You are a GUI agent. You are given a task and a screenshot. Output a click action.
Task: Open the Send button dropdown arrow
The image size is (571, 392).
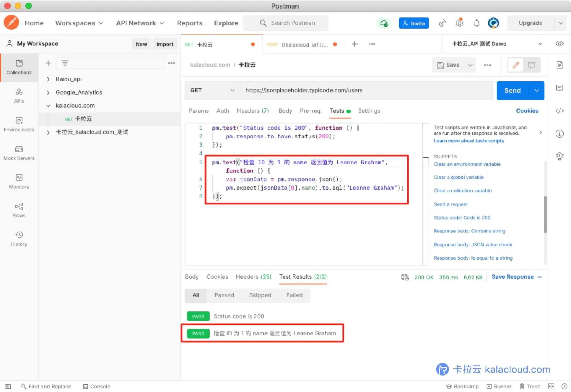(537, 90)
